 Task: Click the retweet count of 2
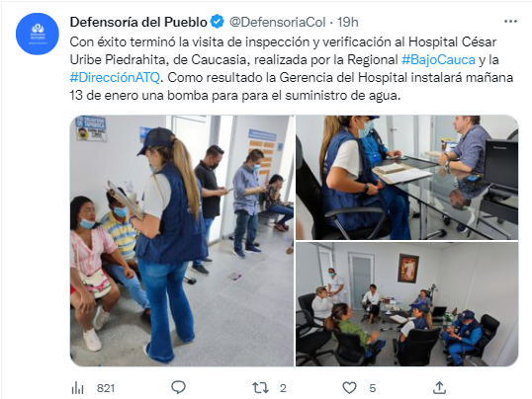(283, 388)
